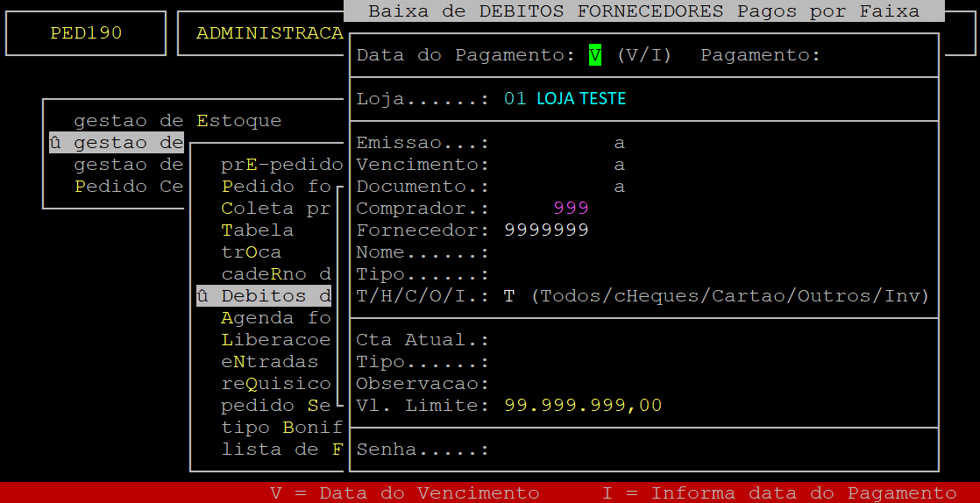This screenshot has height=503, width=980.
Task: Select 'eNtradas' in the submenu
Action: 269,362
